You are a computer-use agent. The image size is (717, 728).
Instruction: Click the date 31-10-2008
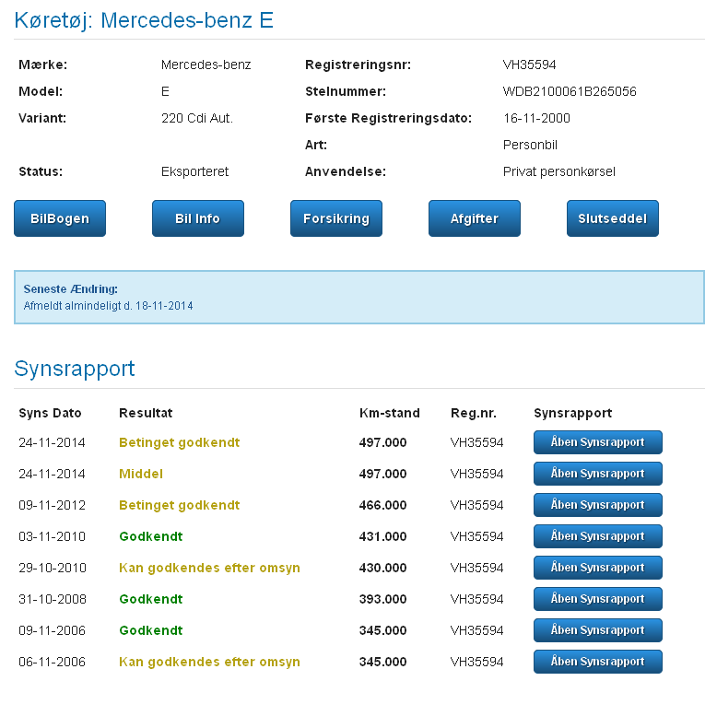point(53,599)
